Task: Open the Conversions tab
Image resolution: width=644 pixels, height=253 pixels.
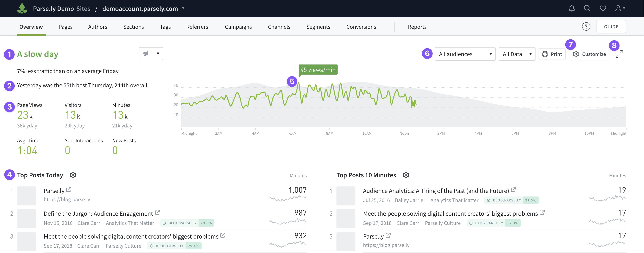Action: tap(361, 27)
